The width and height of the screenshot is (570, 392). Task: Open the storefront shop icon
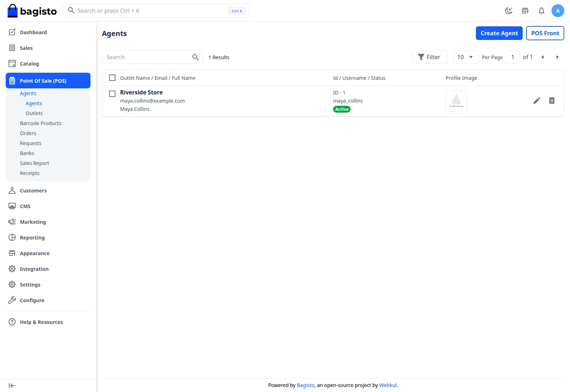coord(525,11)
